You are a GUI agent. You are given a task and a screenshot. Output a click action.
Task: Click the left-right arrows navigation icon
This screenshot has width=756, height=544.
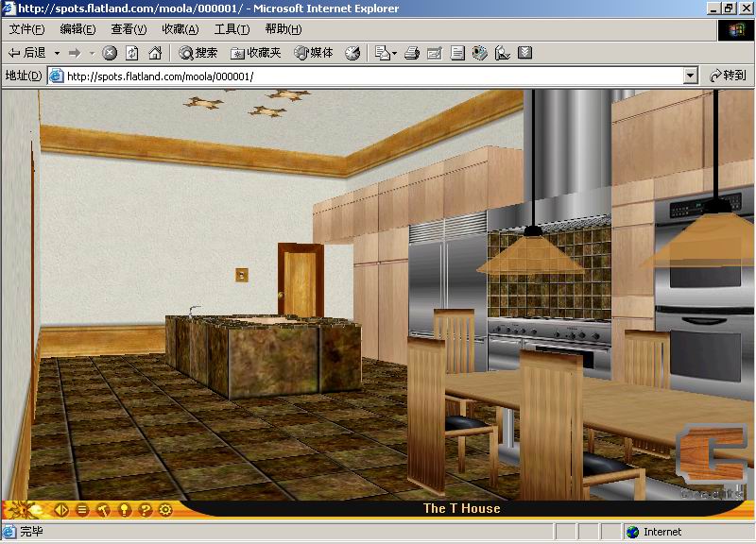coord(61,509)
